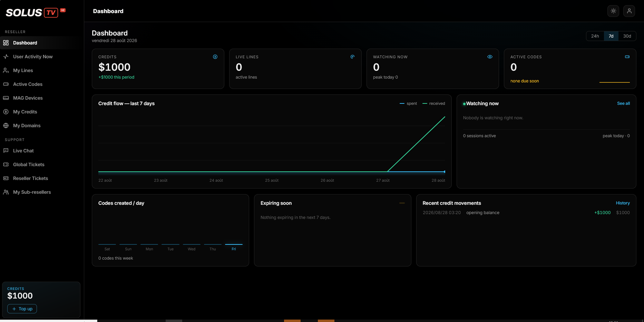Toggle the spent series legend

click(x=408, y=103)
